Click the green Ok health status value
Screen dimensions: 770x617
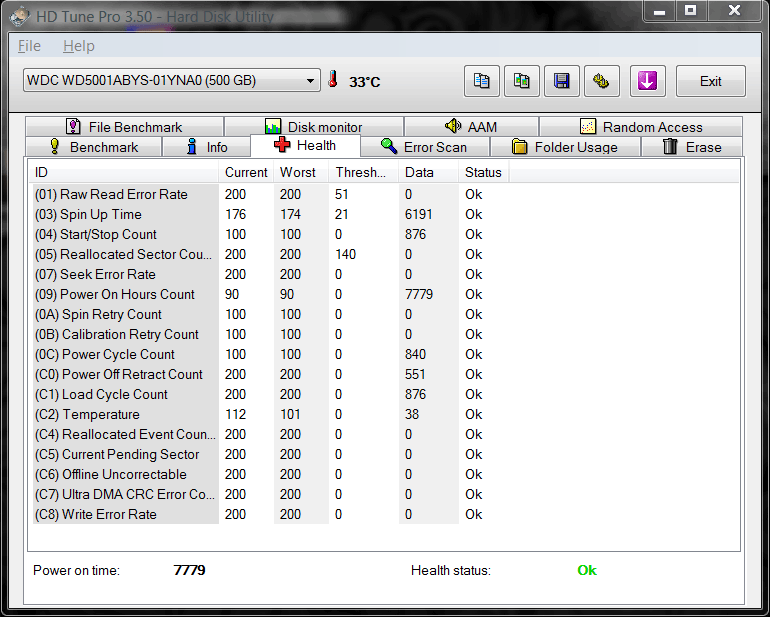coord(587,570)
